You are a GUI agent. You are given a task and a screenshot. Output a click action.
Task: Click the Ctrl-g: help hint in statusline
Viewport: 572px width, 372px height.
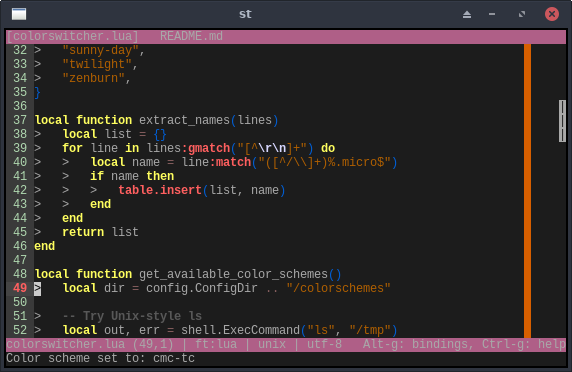(524, 344)
